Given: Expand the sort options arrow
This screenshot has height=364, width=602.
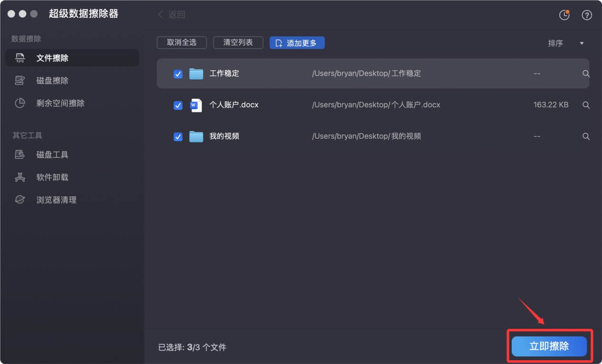Looking at the screenshot, I should [581, 43].
